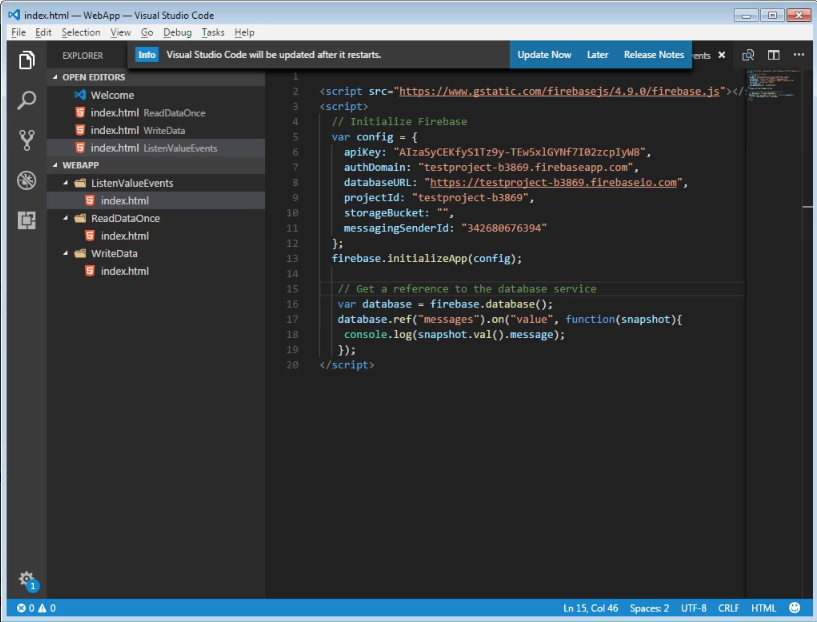Click Update Now in the notification
Viewport: 817px width, 622px height.
coord(544,55)
